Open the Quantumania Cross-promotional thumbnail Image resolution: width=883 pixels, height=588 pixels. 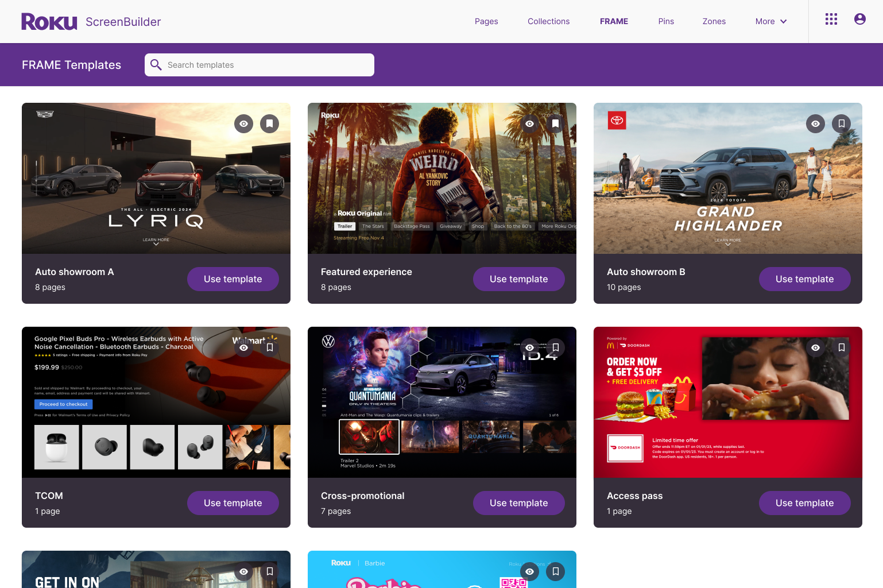[x=442, y=402]
